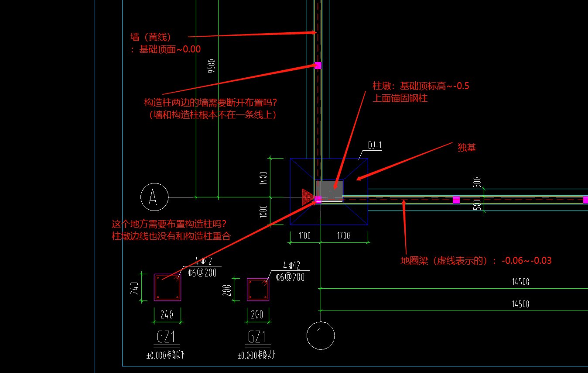This screenshot has width=588, height=373.
Task: Select GZ1 title above 标高以上 caption
Action: pos(257,337)
